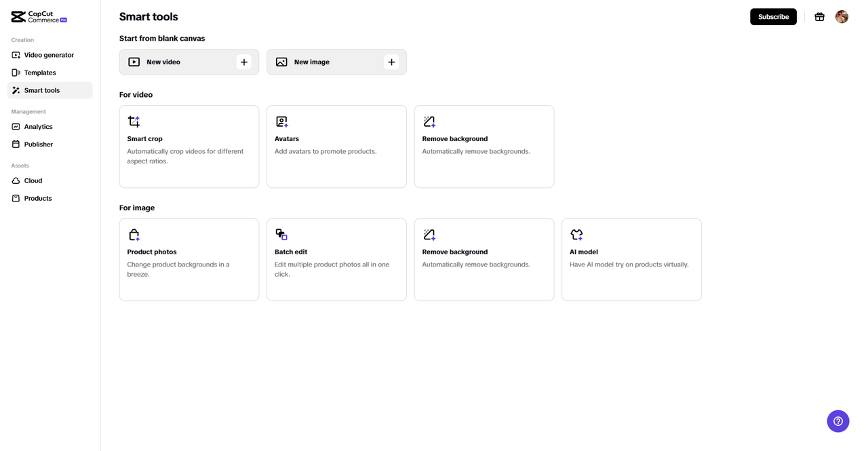The height and width of the screenshot is (451, 868).
Task: Open Video generator in the sidebar
Action: (x=49, y=55)
